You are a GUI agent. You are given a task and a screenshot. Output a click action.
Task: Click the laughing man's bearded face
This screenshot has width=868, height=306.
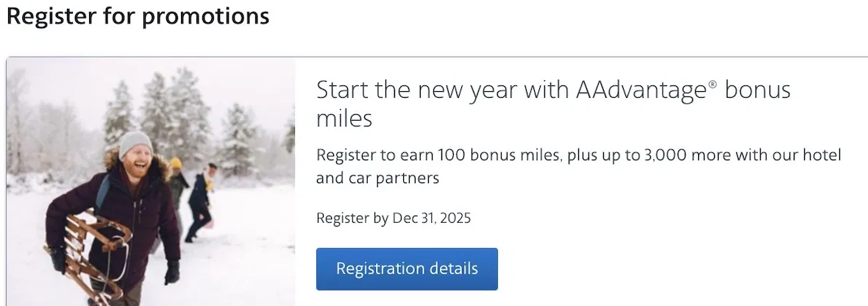point(135,163)
